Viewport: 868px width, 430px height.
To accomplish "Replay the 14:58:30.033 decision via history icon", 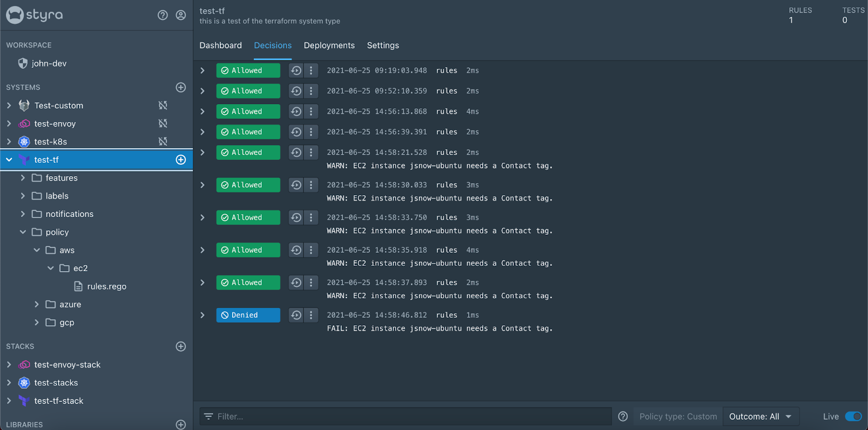I will pyautogui.click(x=296, y=185).
